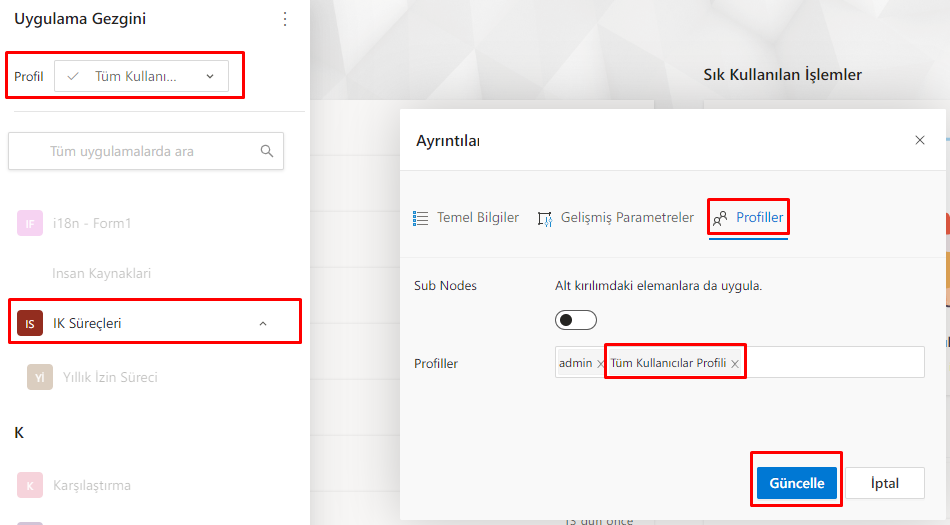Image resolution: width=950 pixels, height=525 pixels.
Task: Click the admin tag label
Action: pyautogui.click(x=576, y=363)
